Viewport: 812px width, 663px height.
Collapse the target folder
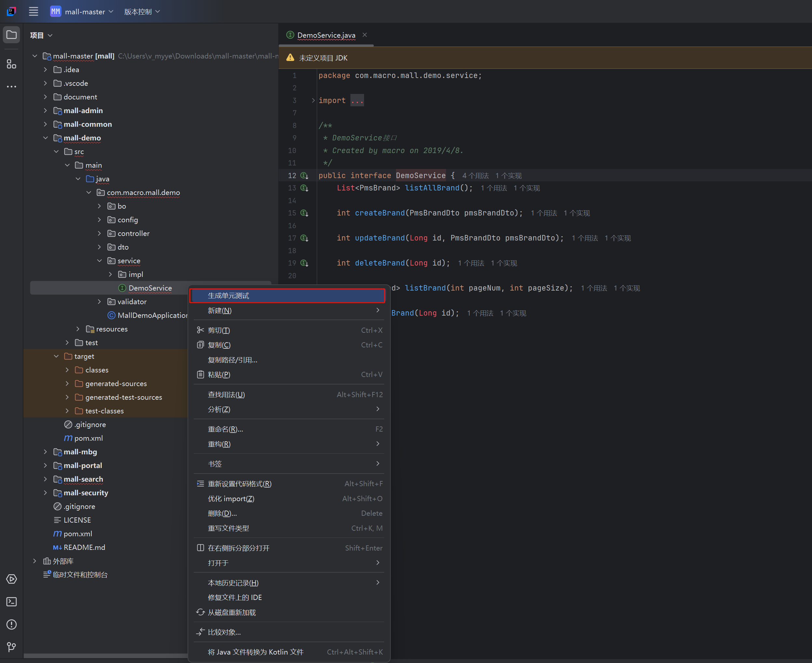click(x=56, y=356)
